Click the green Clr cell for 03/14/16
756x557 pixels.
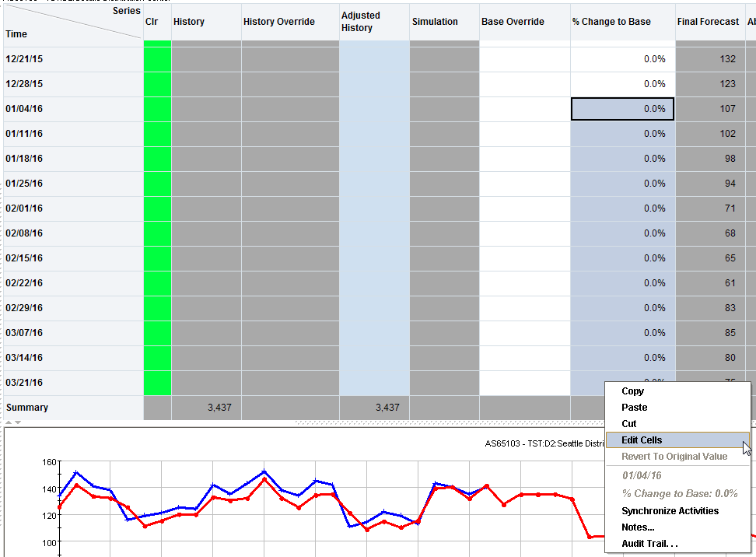click(x=157, y=358)
